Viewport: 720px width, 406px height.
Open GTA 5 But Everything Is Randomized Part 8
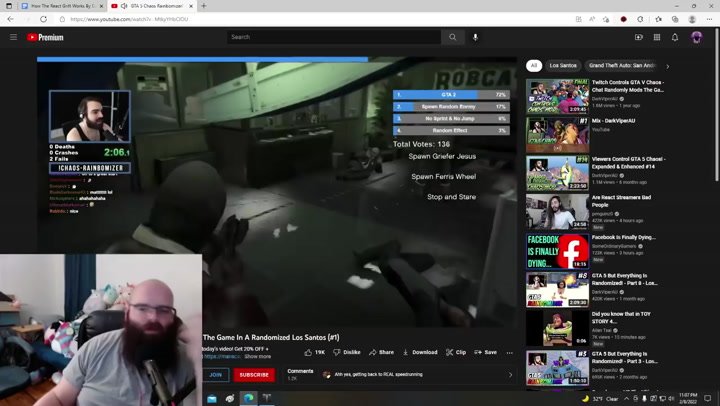(557, 290)
